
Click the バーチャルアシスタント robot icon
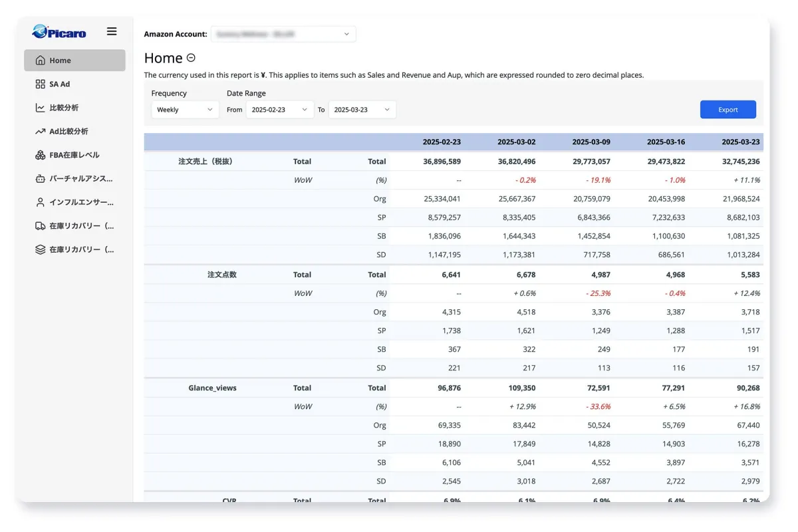(x=40, y=179)
